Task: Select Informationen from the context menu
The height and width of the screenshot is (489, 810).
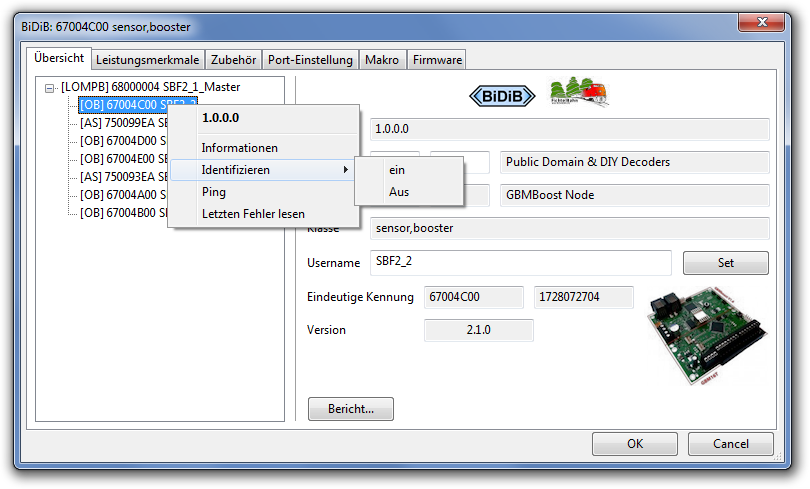Action: (240, 148)
